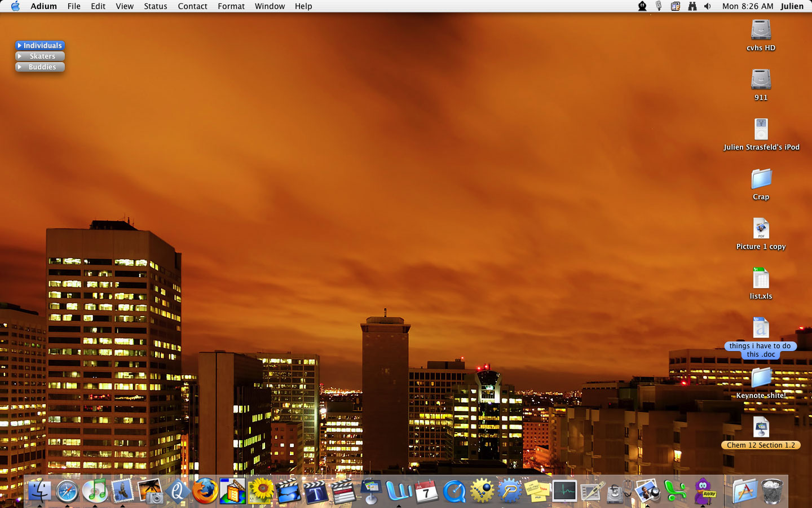Viewport: 812px width, 508px height.
Task: Click the blue diamond Q Dock icon
Action: coord(178,491)
